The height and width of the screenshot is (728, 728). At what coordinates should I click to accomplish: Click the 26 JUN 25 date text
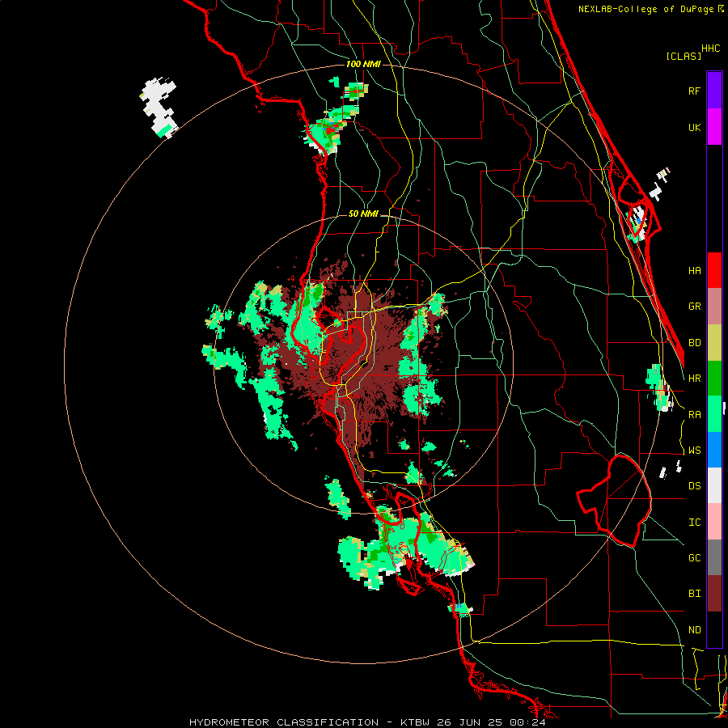(x=470, y=722)
